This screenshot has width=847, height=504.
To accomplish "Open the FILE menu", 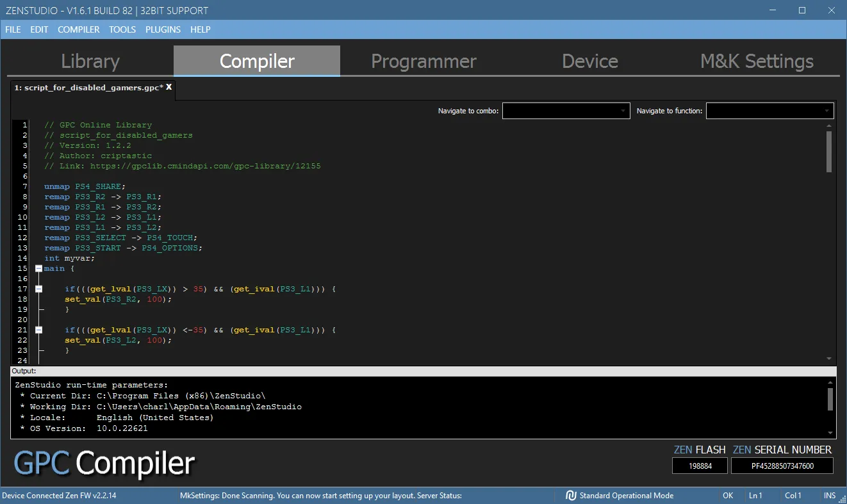I will (x=13, y=29).
